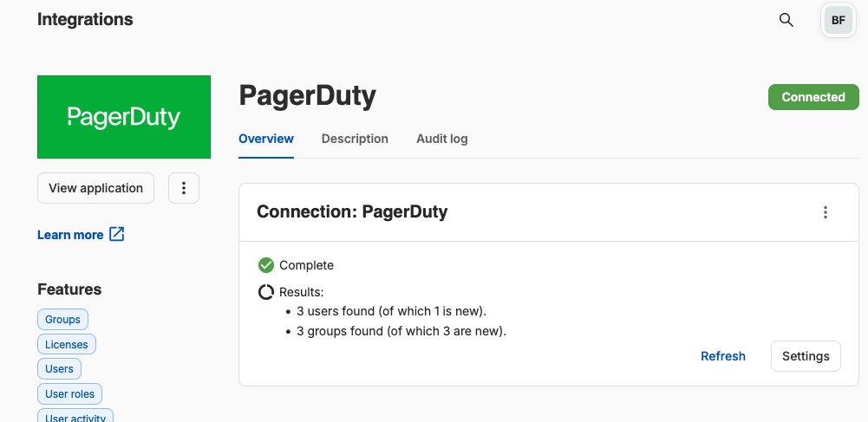Viewport: 868px width, 422px height.
Task: Open the Audit log tab
Action: [441, 139]
